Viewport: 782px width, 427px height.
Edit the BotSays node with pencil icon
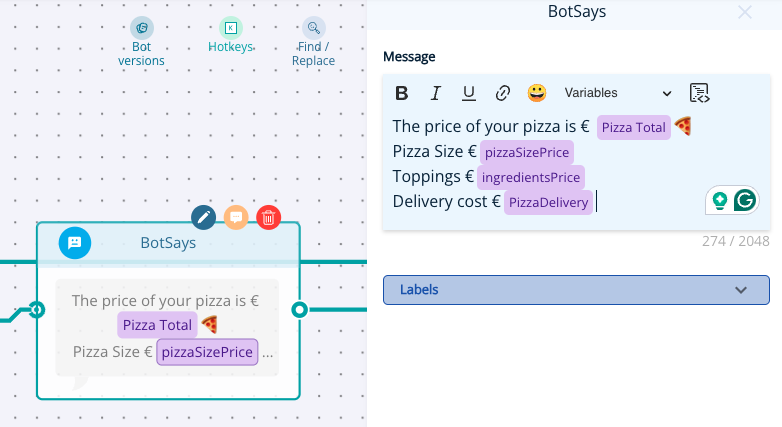tap(203, 217)
